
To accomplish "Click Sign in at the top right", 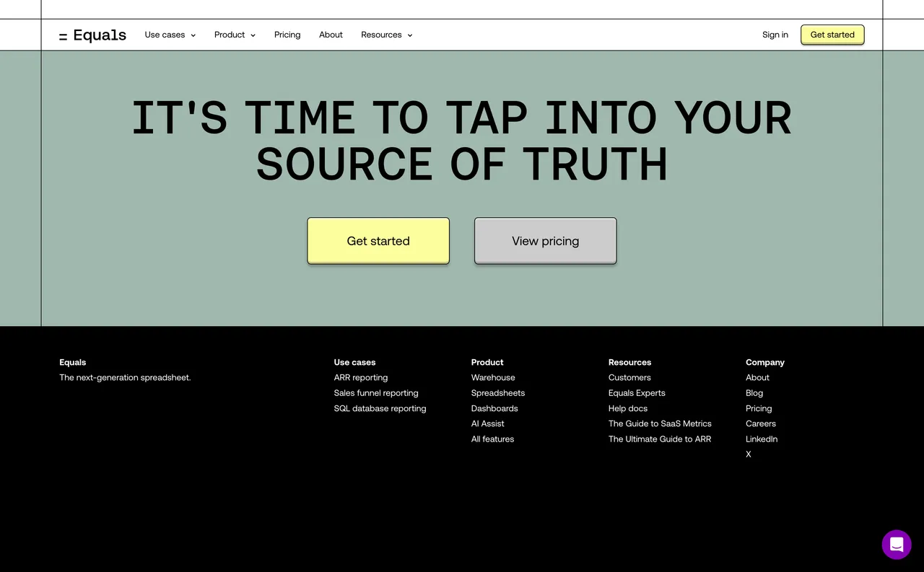I will (775, 35).
